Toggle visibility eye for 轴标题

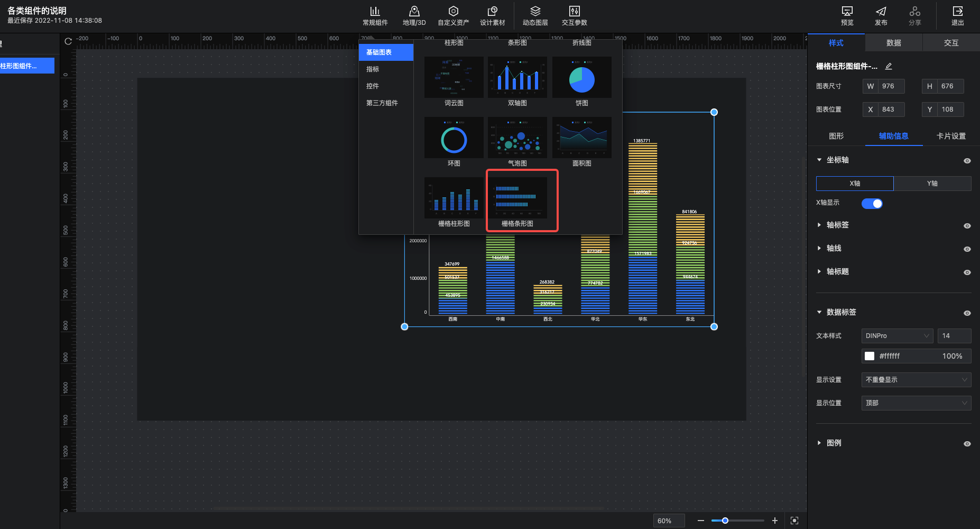click(x=967, y=272)
